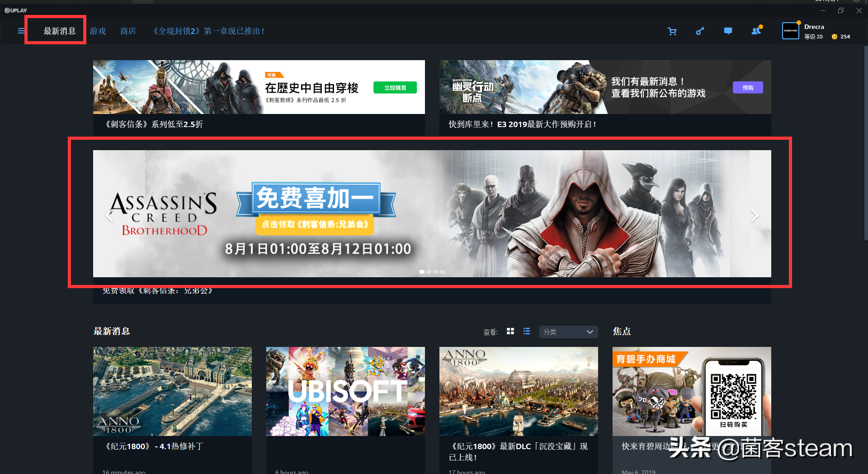This screenshot has width=868, height=474.
Task: Switch news to list view
Action: pyautogui.click(x=527, y=332)
